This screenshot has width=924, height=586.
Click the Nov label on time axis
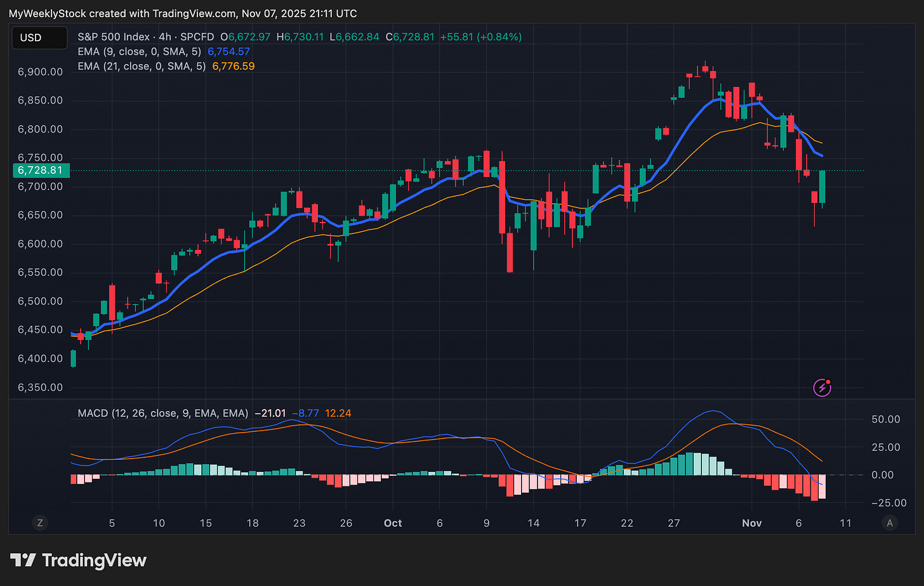[752, 523]
